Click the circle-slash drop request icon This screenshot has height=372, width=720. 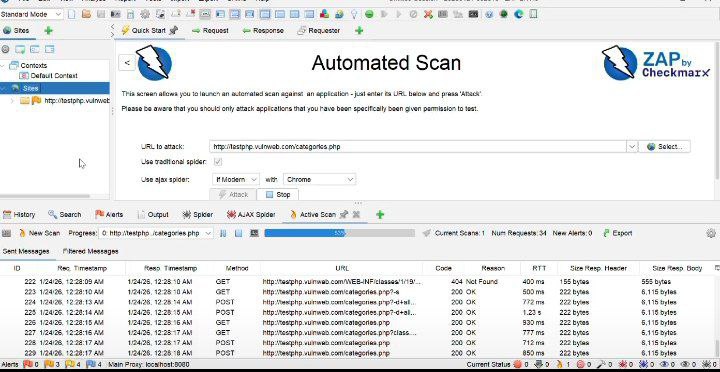413,14
